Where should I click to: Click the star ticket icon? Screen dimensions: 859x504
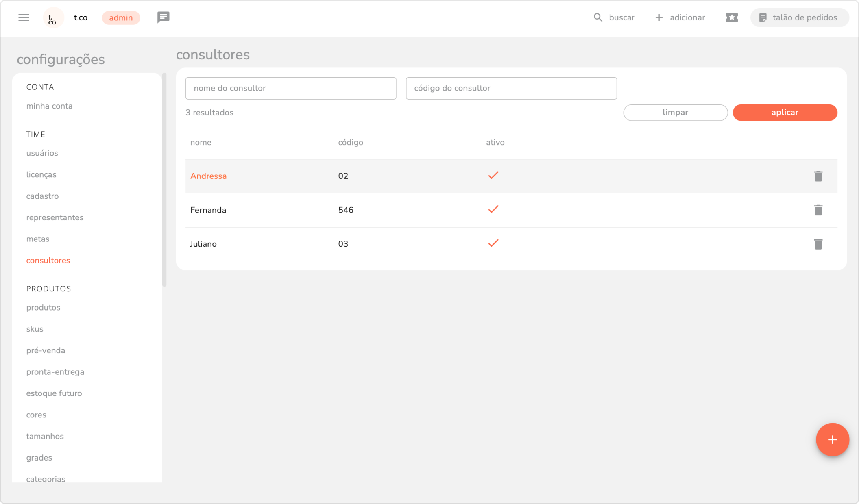pyautogui.click(x=731, y=17)
